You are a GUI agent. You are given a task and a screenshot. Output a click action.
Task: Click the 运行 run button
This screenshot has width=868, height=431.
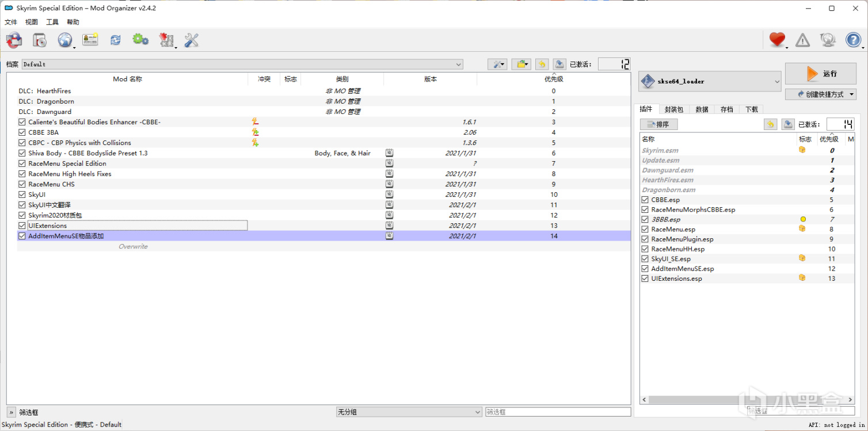pos(821,74)
